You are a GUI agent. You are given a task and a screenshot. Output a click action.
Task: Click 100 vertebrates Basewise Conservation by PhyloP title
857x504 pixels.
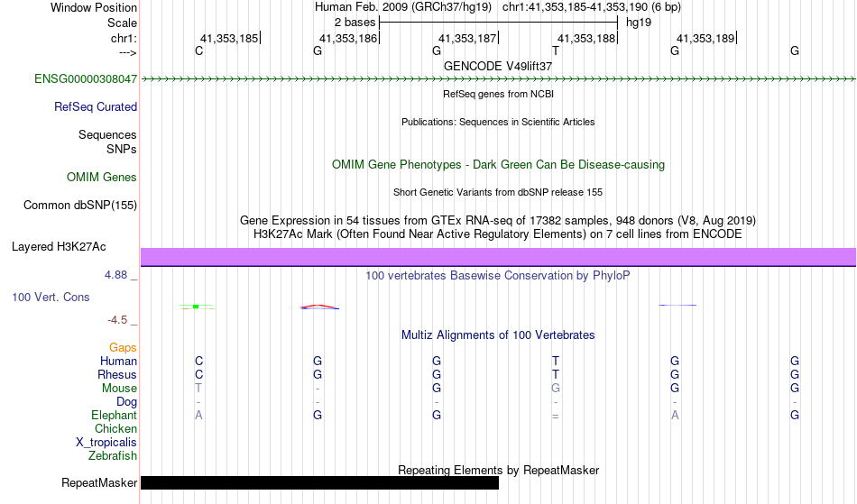click(498, 276)
